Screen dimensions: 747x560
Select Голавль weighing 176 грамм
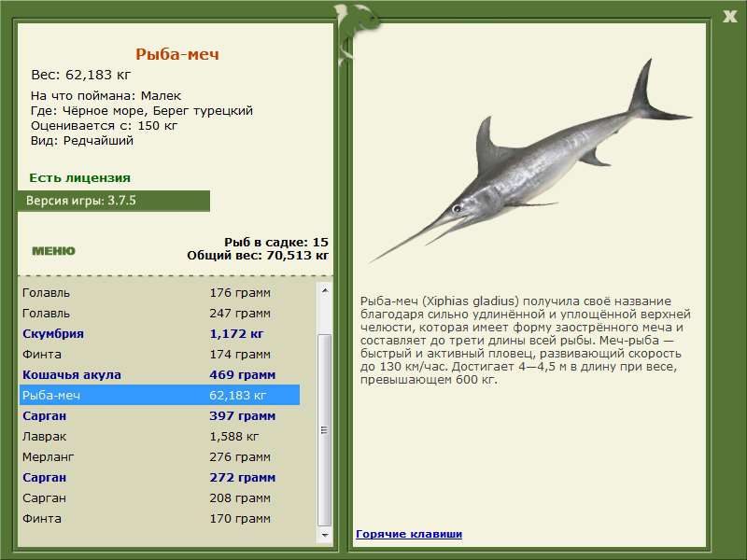(160, 292)
